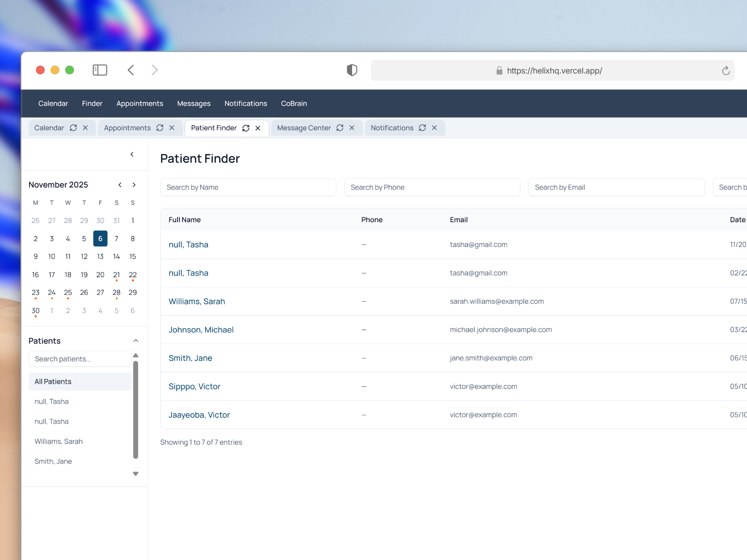
Task: Collapse the left sidebar panel
Action: 132,154
